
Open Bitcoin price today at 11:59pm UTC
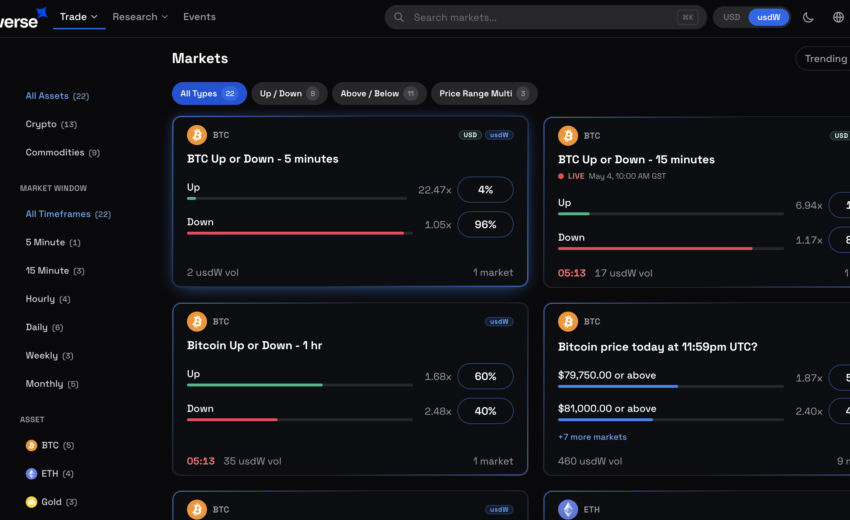[658, 346]
